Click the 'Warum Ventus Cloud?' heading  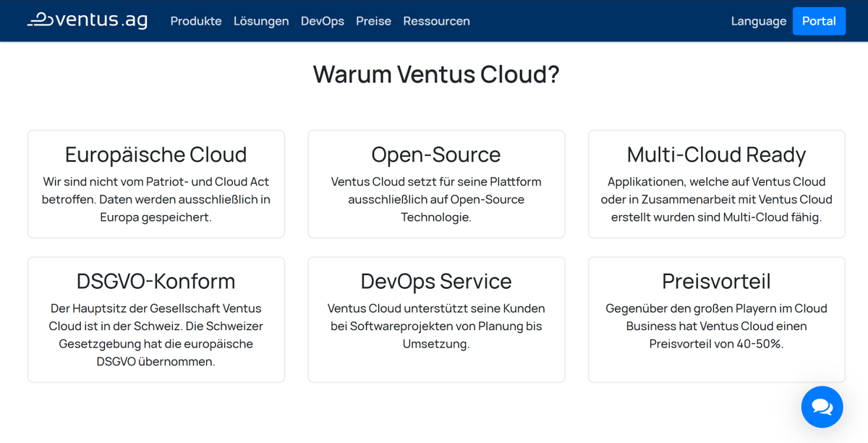[436, 75]
